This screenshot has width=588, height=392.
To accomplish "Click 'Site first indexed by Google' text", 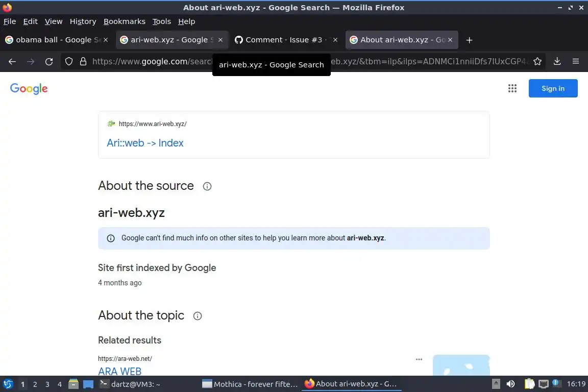I will [x=157, y=268].
